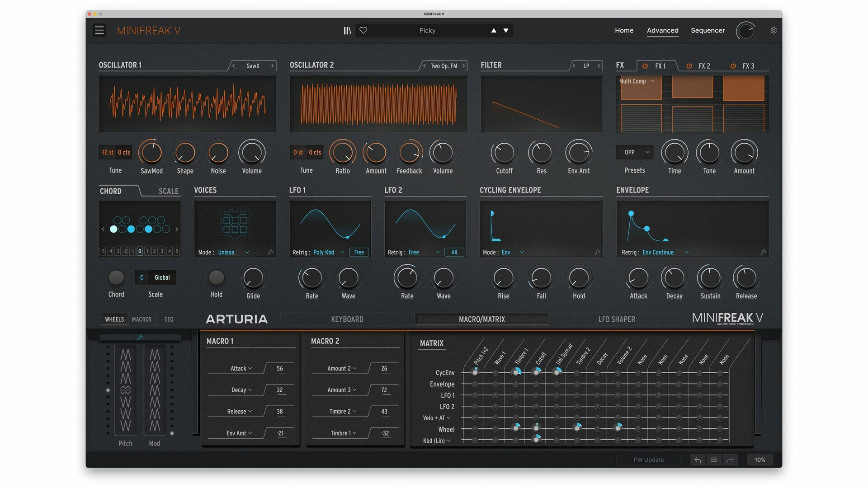
Task: Open the LFO SHAPER tab
Action: (x=617, y=319)
